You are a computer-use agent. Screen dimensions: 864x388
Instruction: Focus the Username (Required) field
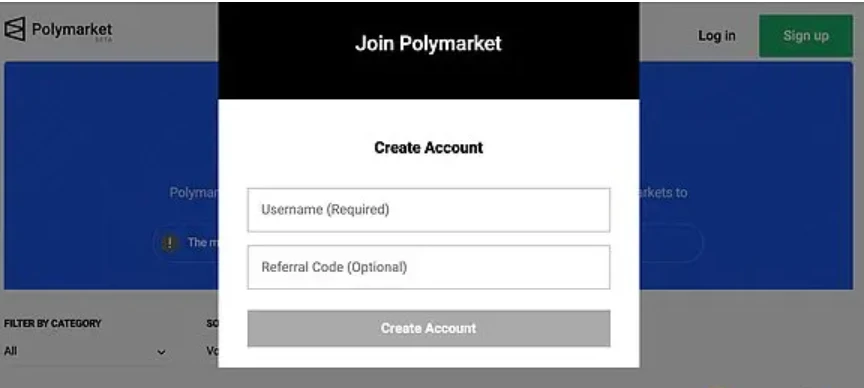click(x=429, y=210)
